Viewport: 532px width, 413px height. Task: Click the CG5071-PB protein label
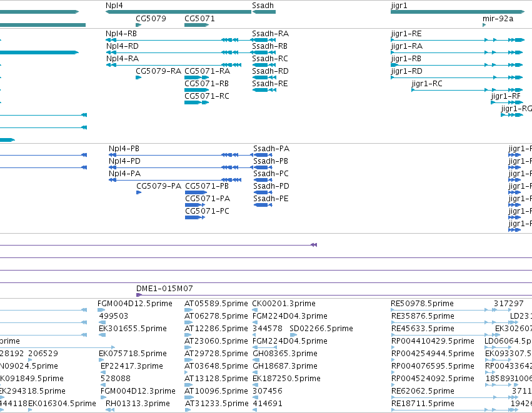[x=207, y=186]
